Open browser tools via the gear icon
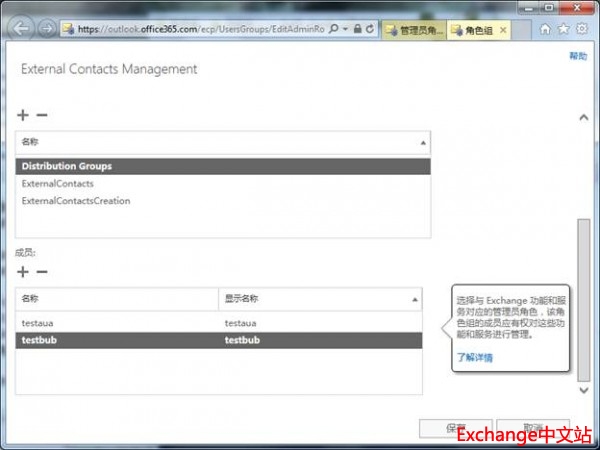Viewport: 600px width, 450px height. [584, 29]
